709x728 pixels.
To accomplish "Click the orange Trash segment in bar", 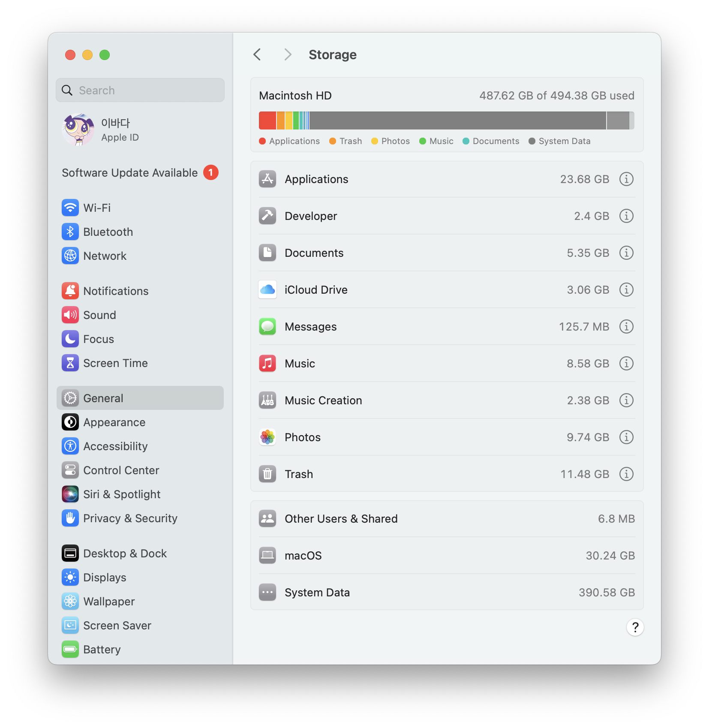I will [x=281, y=120].
